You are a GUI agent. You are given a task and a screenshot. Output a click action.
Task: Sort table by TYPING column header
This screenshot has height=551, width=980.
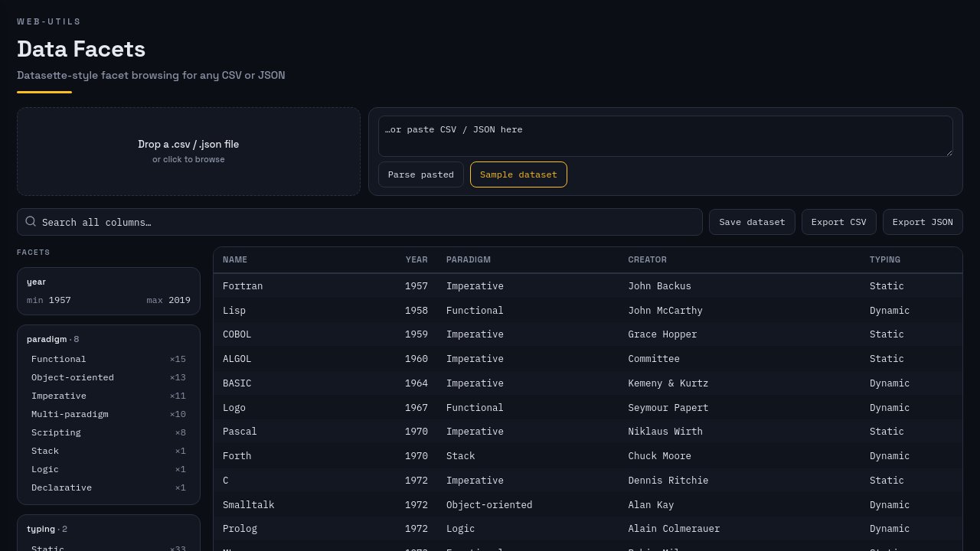tap(885, 259)
